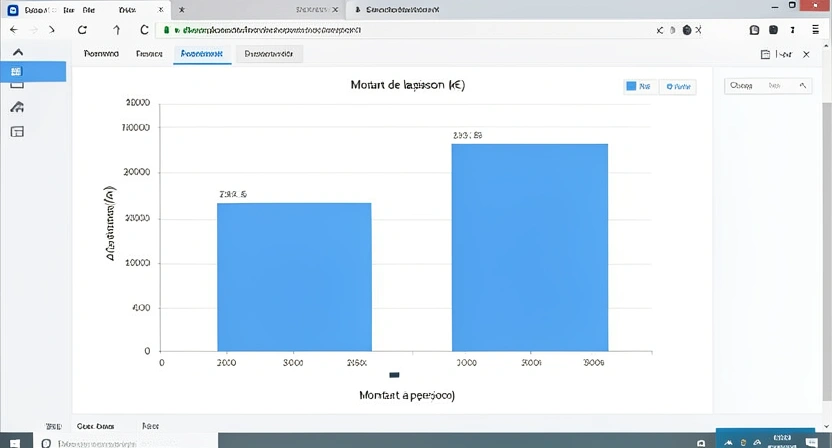Click the blue favicon on the first tab
The width and height of the screenshot is (832, 448).
tap(13, 10)
